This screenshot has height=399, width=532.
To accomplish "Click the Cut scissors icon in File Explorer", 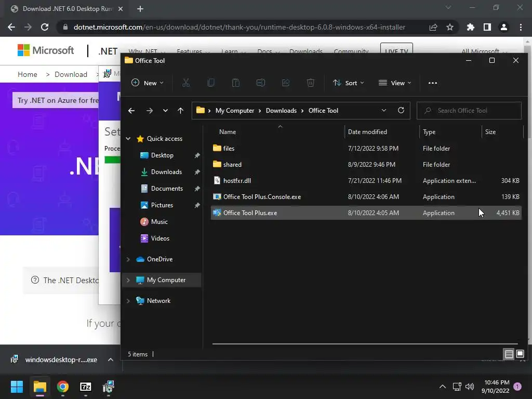I will click(x=186, y=83).
